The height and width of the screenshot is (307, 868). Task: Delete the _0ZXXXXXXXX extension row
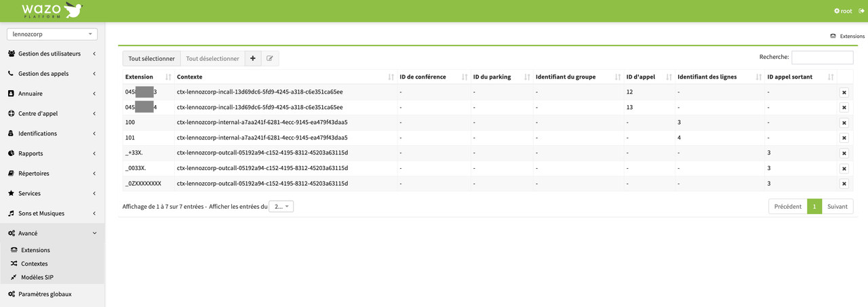pyautogui.click(x=844, y=184)
